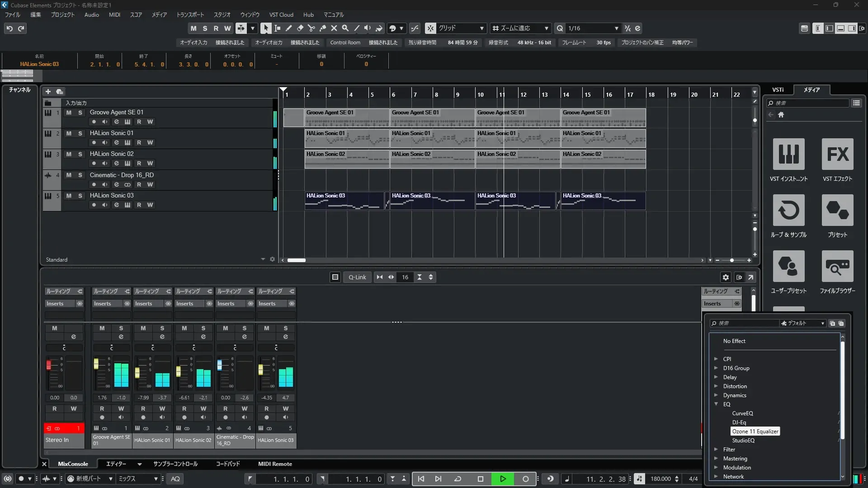Open VST Instruments media tile

click(788, 154)
